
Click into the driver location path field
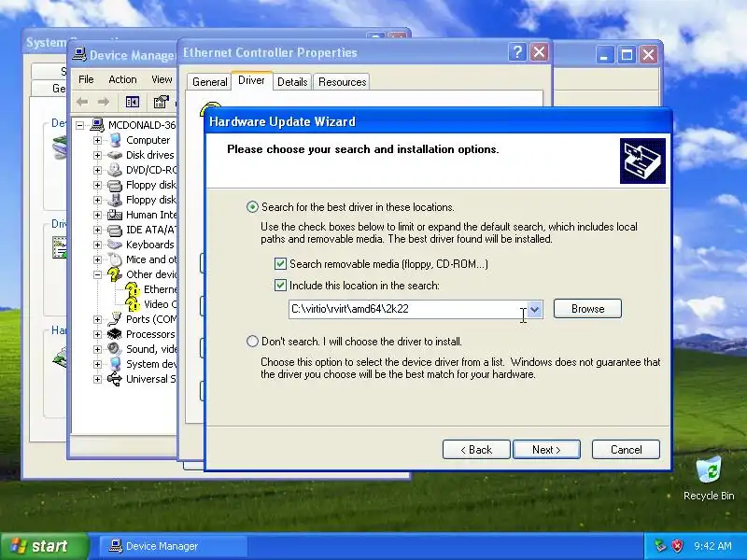pos(407,309)
